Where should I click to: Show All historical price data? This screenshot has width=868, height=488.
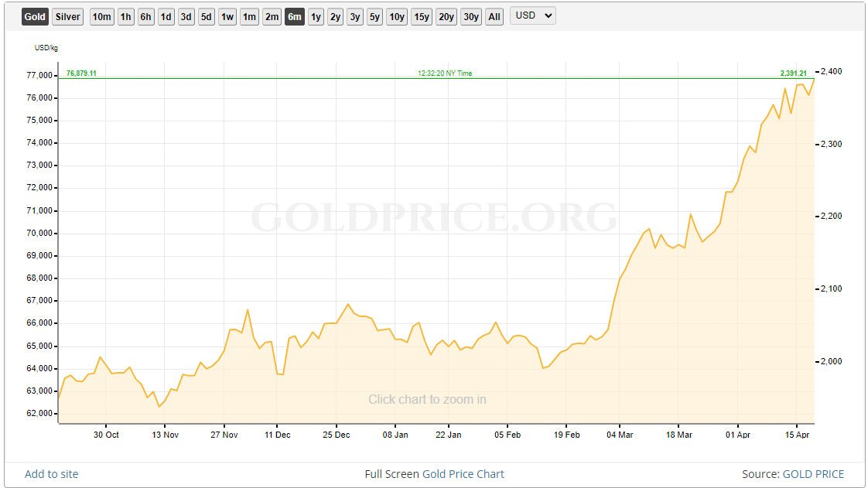494,16
